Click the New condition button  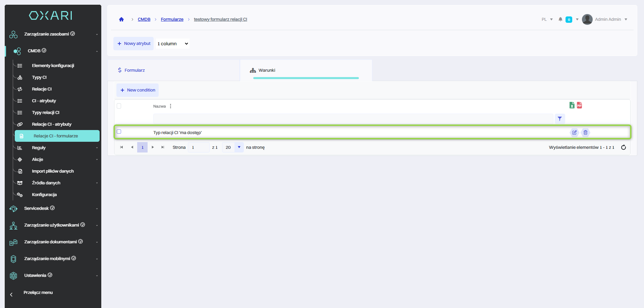(x=138, y=90)
